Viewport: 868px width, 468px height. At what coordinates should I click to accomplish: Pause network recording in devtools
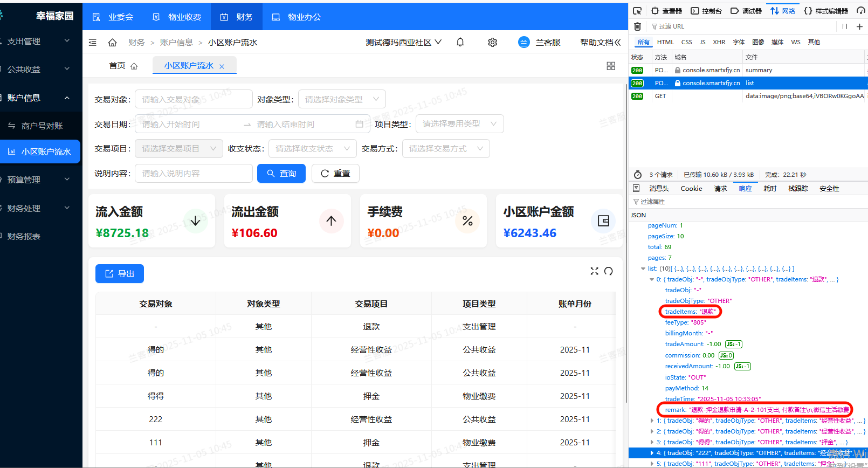[x=844, y=26]
